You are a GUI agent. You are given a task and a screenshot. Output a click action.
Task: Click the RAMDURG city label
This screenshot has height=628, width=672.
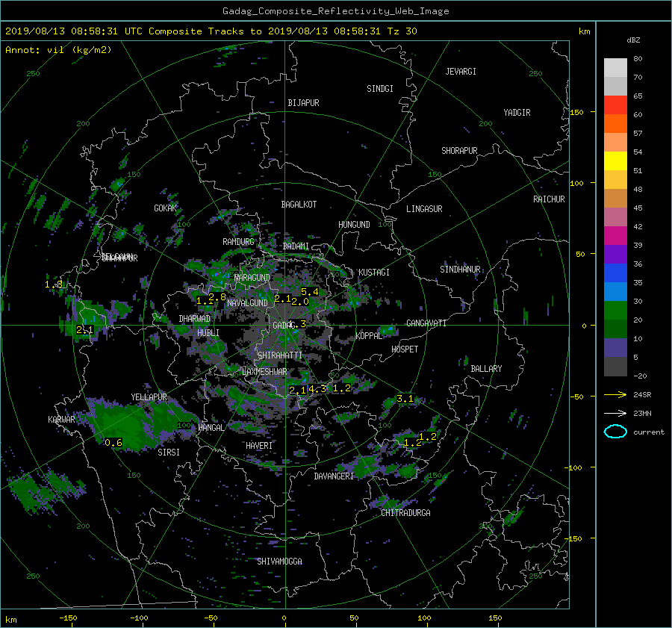[238, 242]
